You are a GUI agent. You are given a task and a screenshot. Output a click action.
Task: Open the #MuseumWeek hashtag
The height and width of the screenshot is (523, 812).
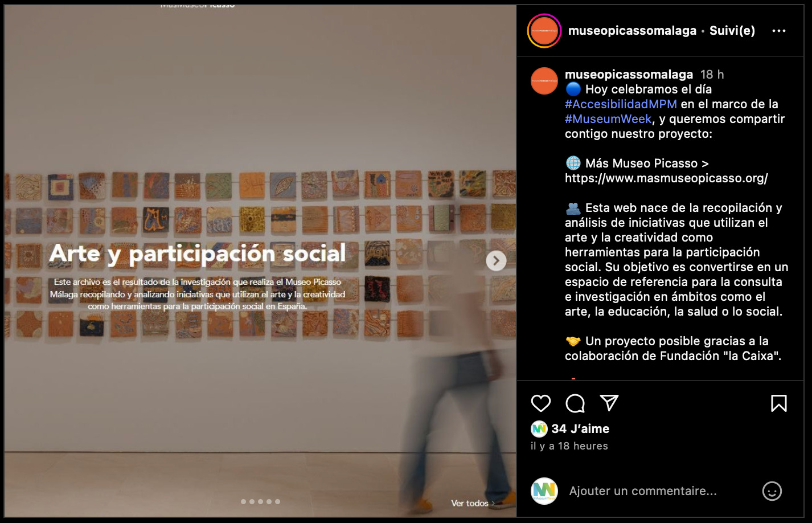608,119
